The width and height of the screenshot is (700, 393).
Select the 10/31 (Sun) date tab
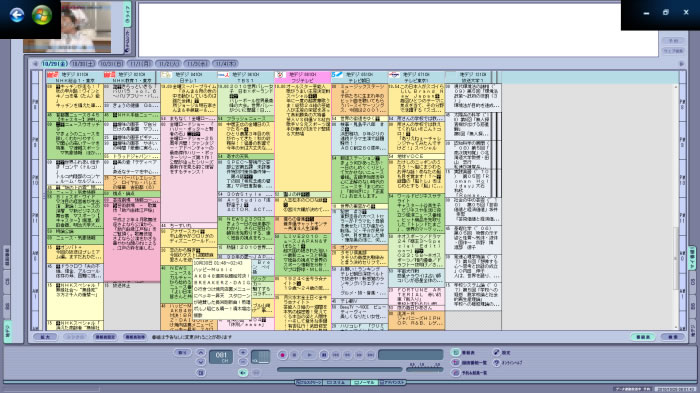(x=111, y=64)
